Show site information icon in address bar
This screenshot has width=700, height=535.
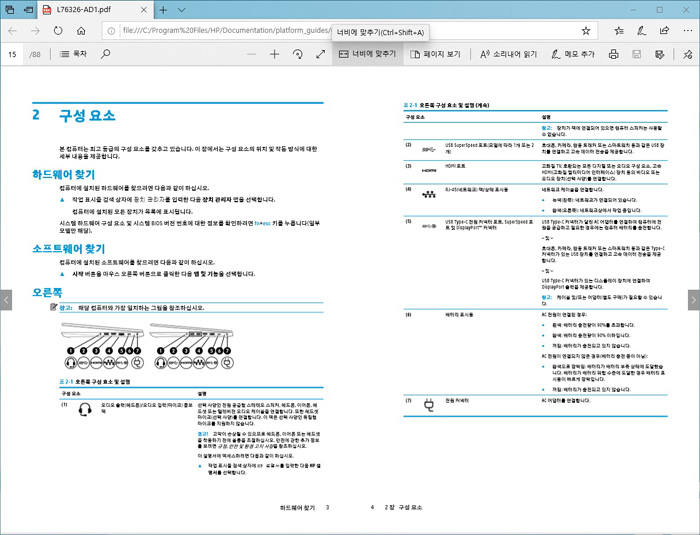tap(111, 31)
